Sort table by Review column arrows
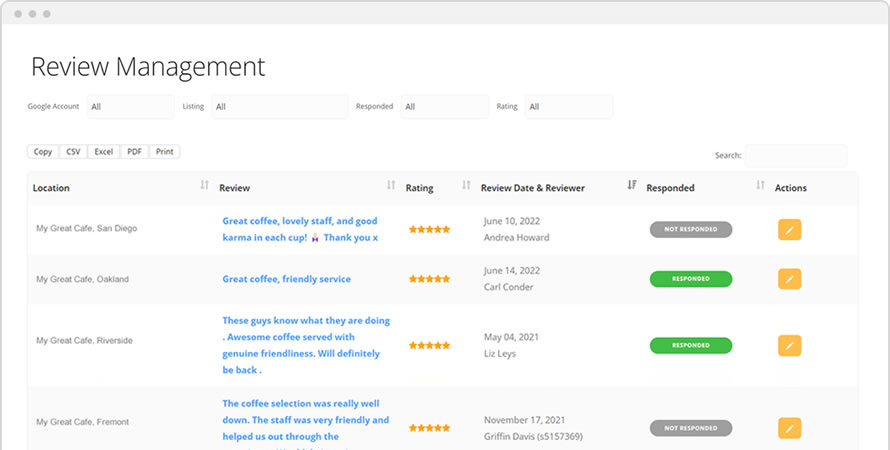 coord(391,186)
